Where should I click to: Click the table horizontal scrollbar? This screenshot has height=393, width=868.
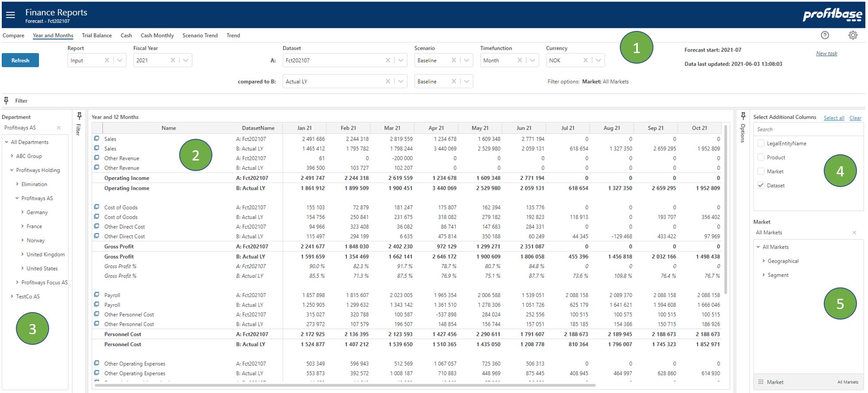coord(345,385)
